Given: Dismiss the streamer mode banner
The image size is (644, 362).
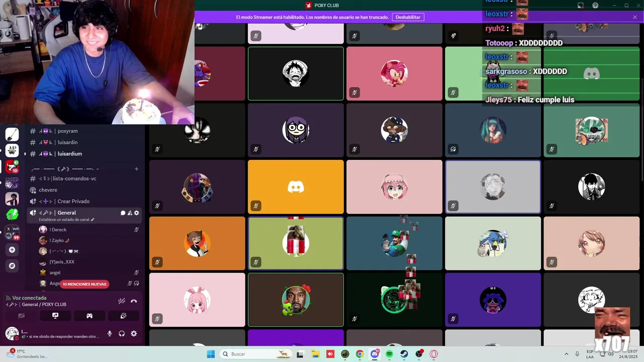Looking at the screenshot, I should click(x=635, y=17).
